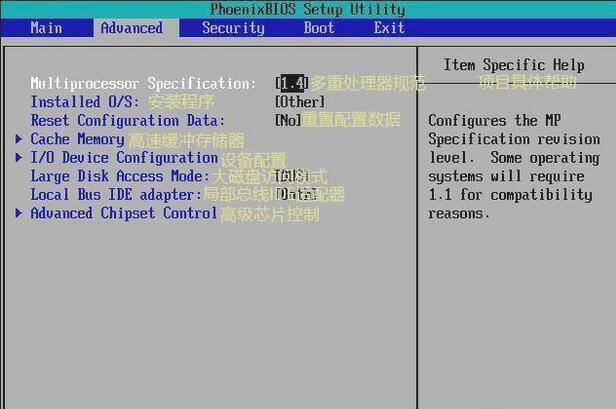Change the Multiprocessor Specification value 1.4
The width and height of the screenshot is (616, 409).
tap(292, 83)
